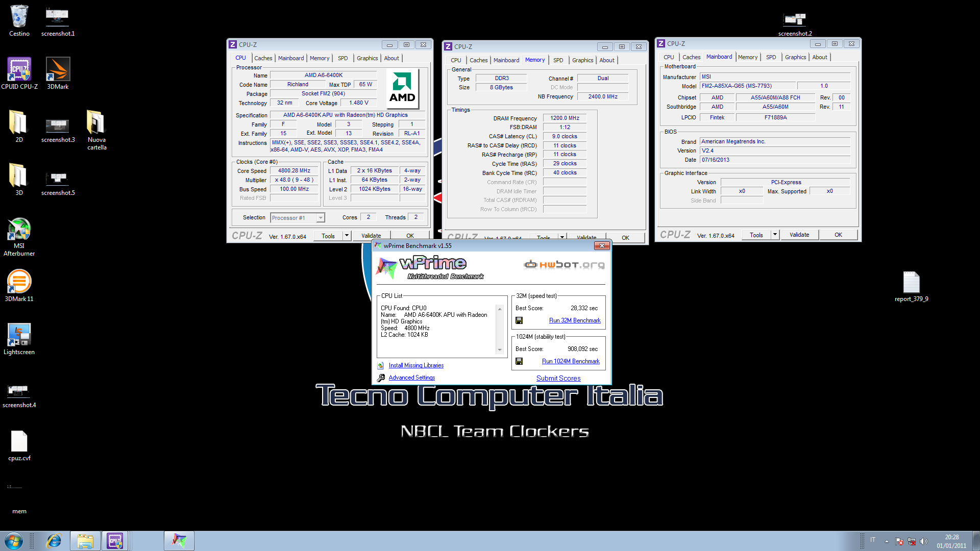
Task: Open CPU tab in right CPU-Z window
Action: coord(669,57)
